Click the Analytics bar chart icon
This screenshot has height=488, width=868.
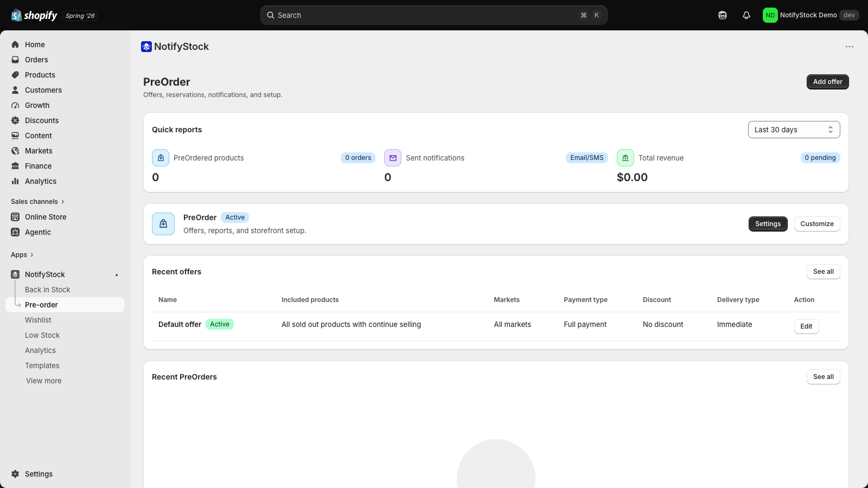[15, 181]
